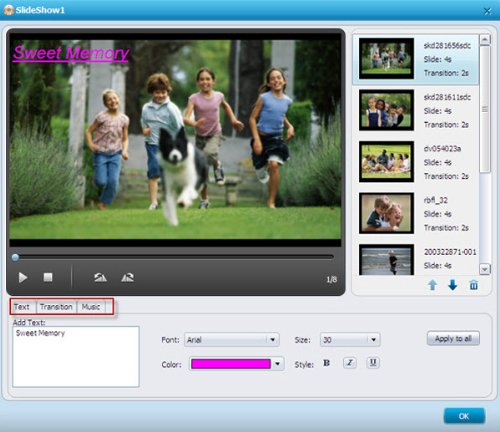Stop the slideshow playback

tap(48, 277)
